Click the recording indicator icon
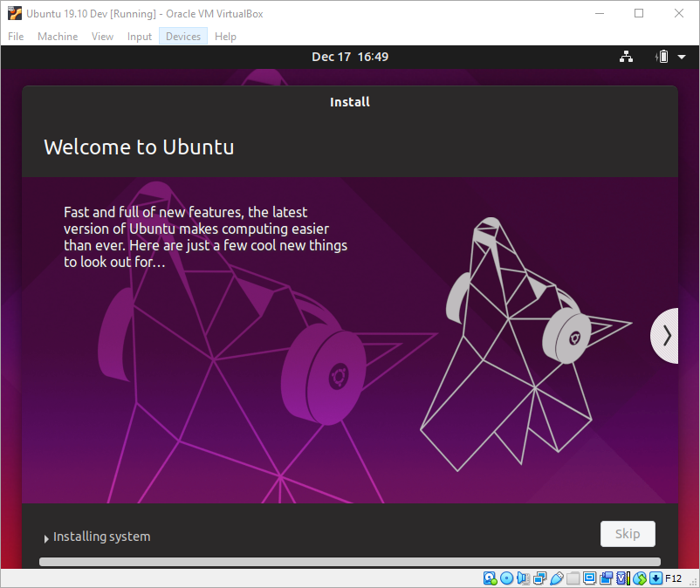Image resolution: width=700 pixels, height=588 pixels. [x=607, y=578]
